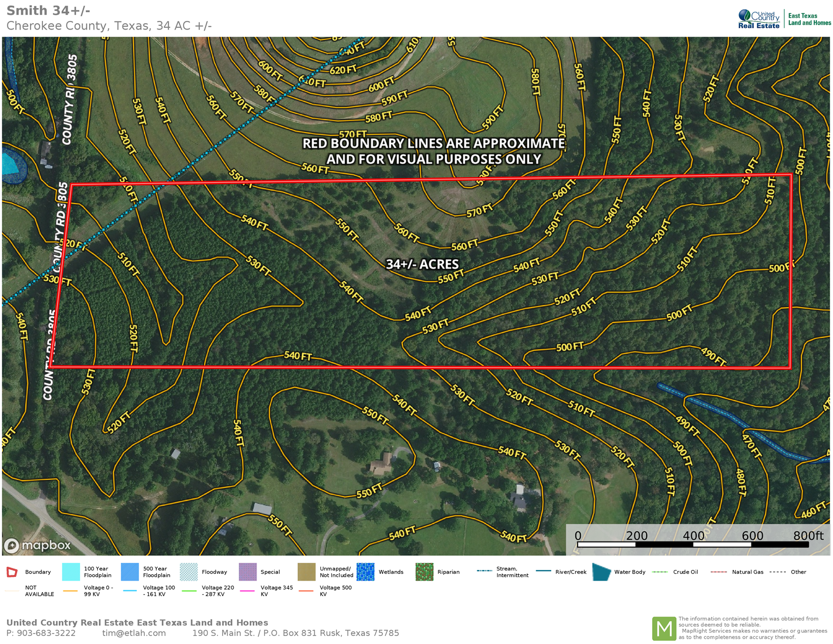Screen dimensions: 833x644
Task: Click the Special purple legend swatch
Action: pyautogui.click(x=247, y=572)
